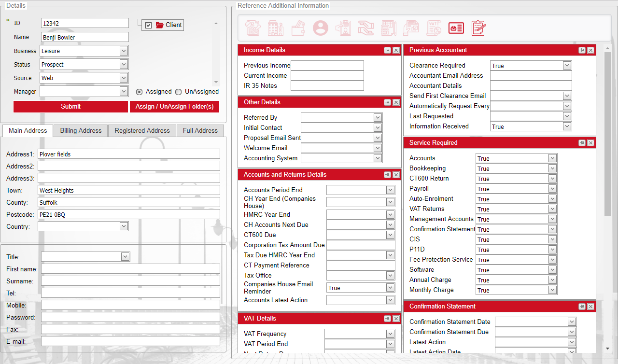Switch to the Billing Address tab
Screen dimensions: 618x364
coord(81,130)
